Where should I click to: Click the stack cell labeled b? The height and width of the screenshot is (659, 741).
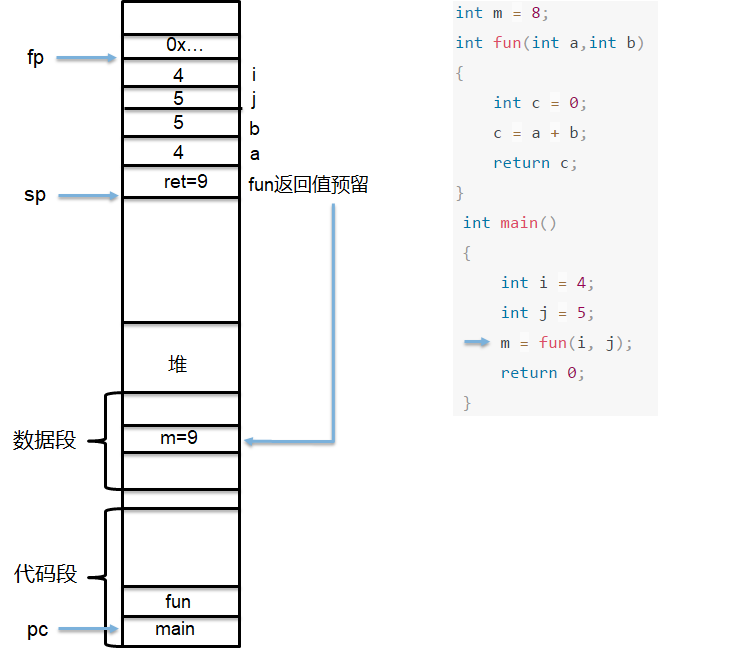[181, 123]
